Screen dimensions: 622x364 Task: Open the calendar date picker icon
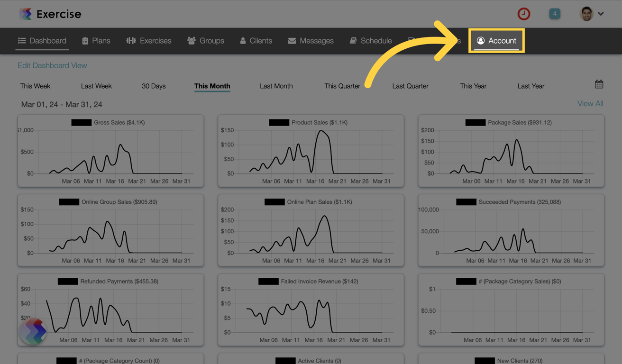[x=599, y=84]
